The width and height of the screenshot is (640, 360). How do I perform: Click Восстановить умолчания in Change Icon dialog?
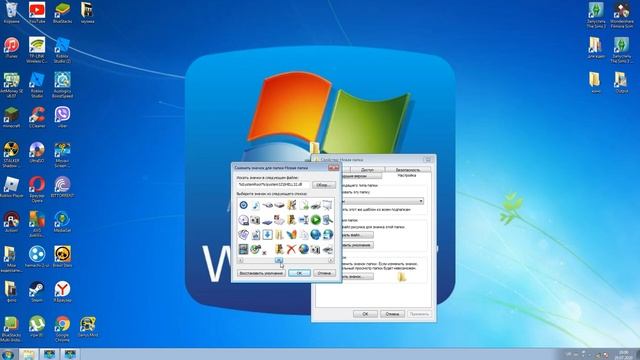(x=261, y=273)
